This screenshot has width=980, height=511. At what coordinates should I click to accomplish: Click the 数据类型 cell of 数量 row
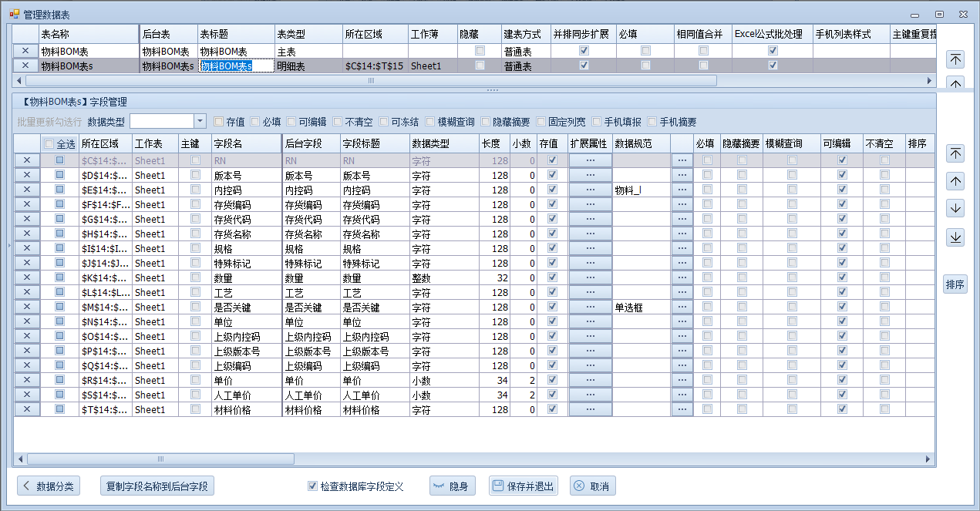coord(443,277)
